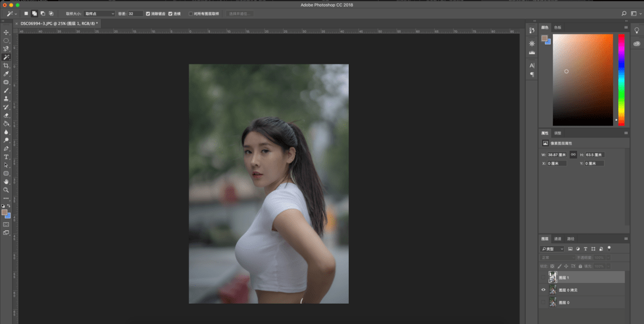Open the 类型 layer filter dropdown

[552, 248]
